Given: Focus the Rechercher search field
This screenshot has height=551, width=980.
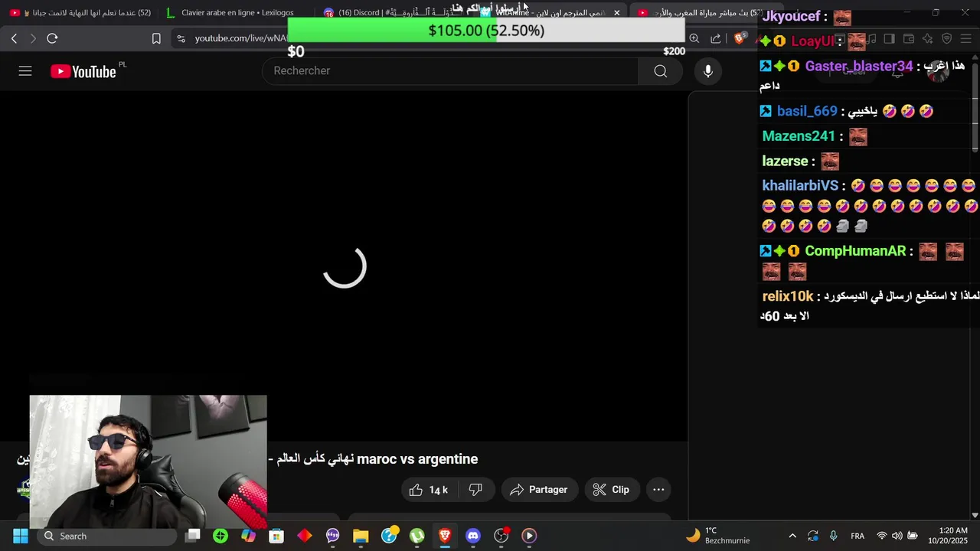Looking at the screenshot, I should (452, 71).
